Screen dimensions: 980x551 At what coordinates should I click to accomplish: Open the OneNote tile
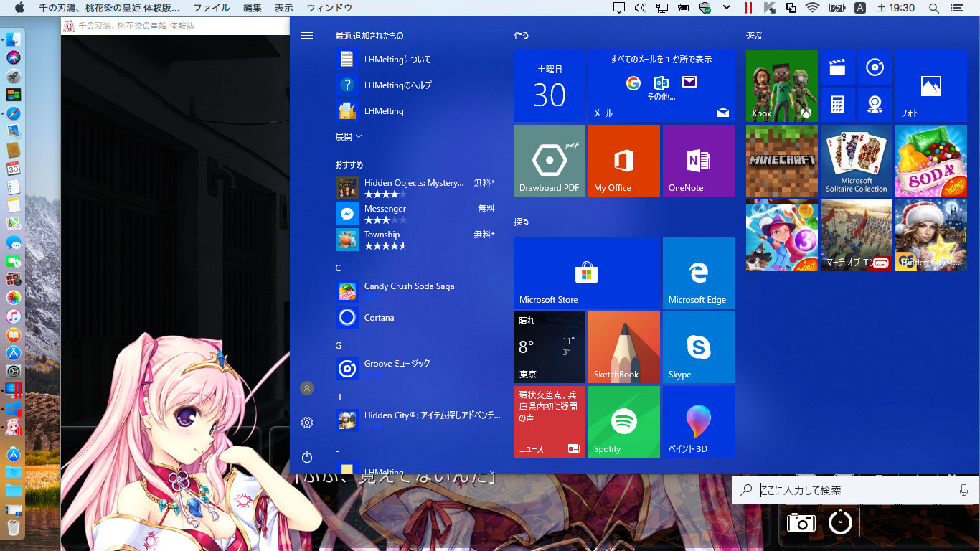click(x=699, y=161)
